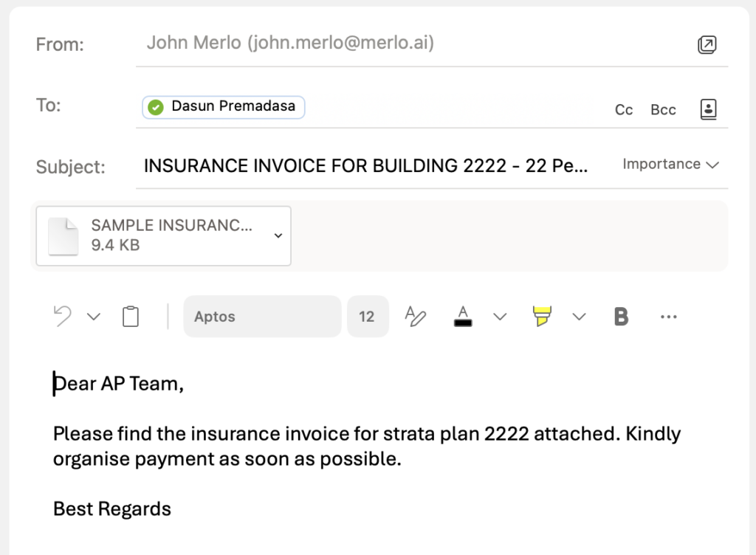
Task: Click the green check on recipient chip
Action: (156, 107)
